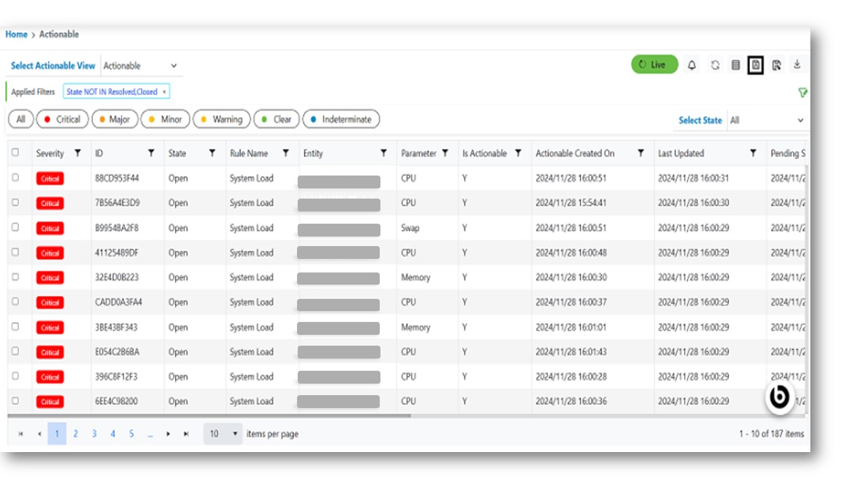The height and width of the screenshot is (488, 868).
Task: Click the highlighted save view icon
Action: point(755,65)
